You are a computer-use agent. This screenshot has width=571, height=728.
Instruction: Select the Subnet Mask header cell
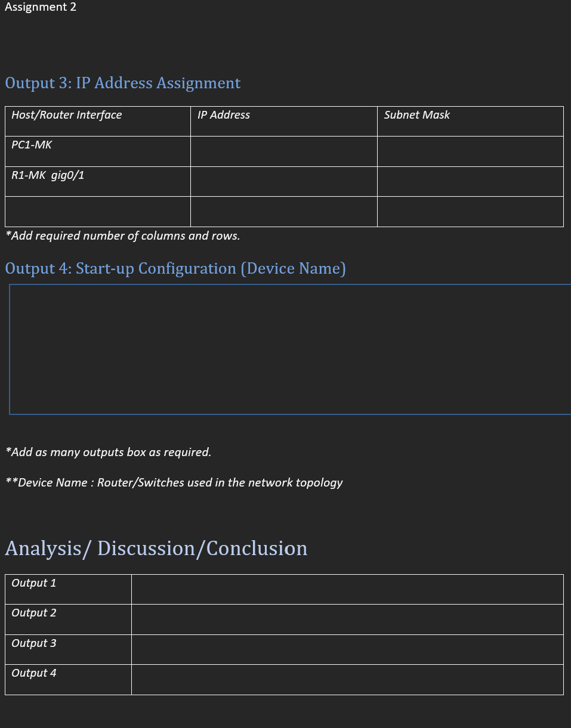click(417, 115)
